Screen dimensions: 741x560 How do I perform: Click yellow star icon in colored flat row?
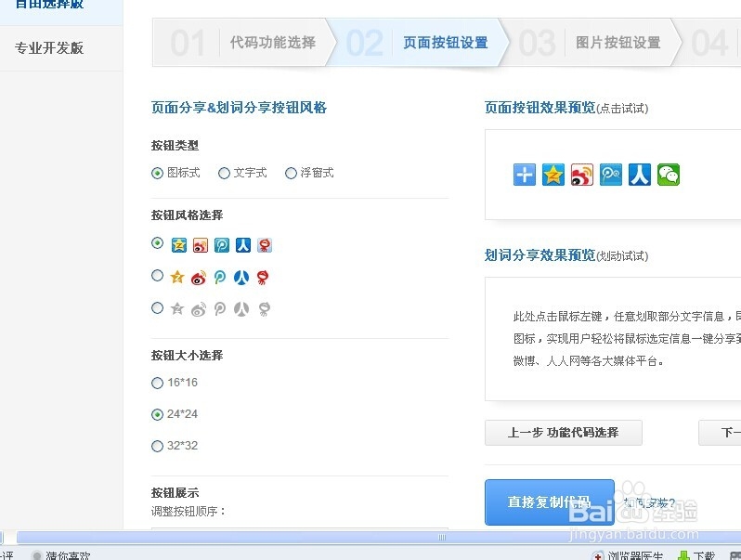(177, 277)
